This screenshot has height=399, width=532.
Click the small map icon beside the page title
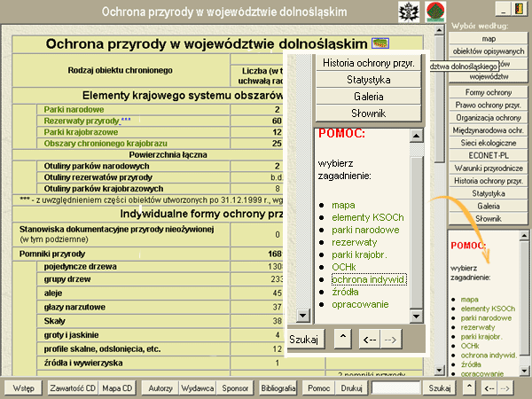(x=381, y=43)
